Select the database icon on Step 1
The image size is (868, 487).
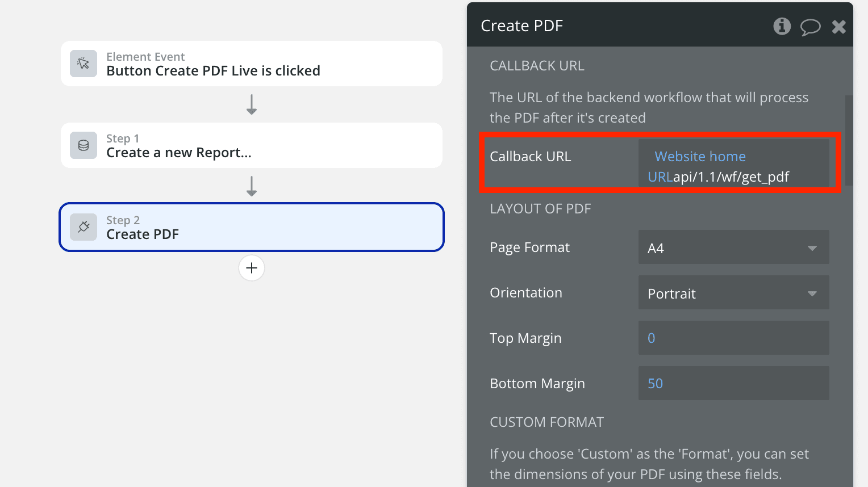(84, 145)
